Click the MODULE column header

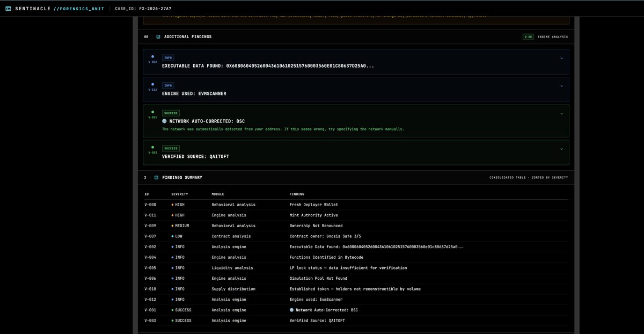click(218, 194)
